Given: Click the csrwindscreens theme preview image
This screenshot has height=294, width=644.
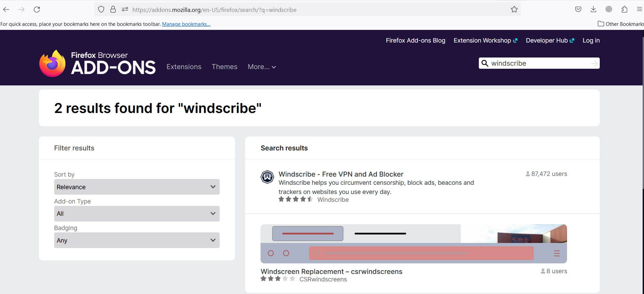Looking at the screenshot, I should tap(414, 244).
